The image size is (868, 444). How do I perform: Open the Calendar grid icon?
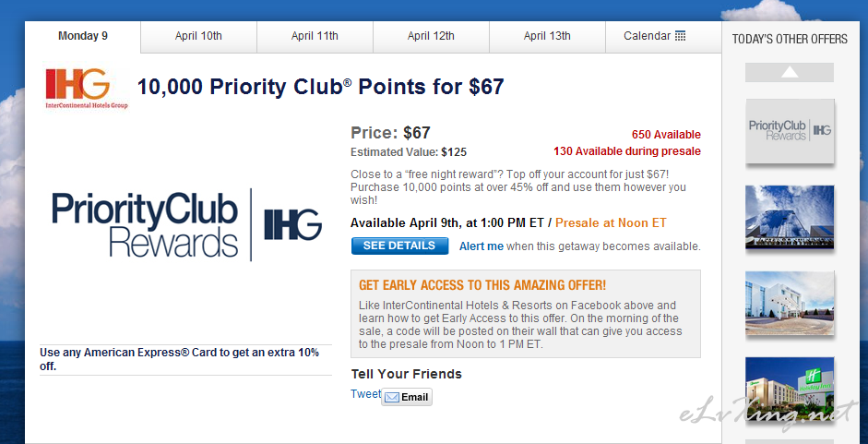[x=681, y=36]
